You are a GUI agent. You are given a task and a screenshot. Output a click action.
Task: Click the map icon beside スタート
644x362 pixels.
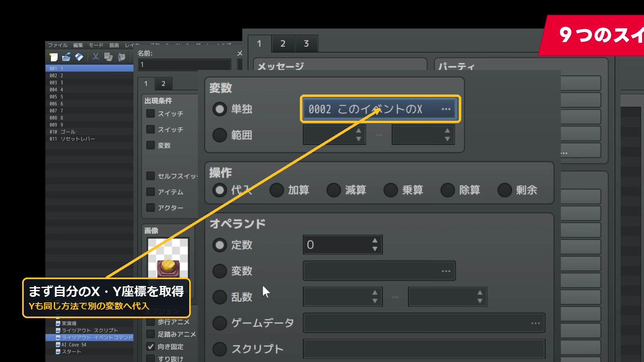click(58, 352)
